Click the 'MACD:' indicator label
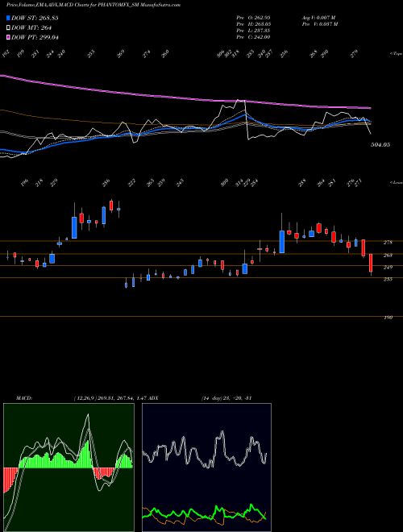Image resolution: width=403 pixels, height=532 pixels. click(x=24, y=398)
